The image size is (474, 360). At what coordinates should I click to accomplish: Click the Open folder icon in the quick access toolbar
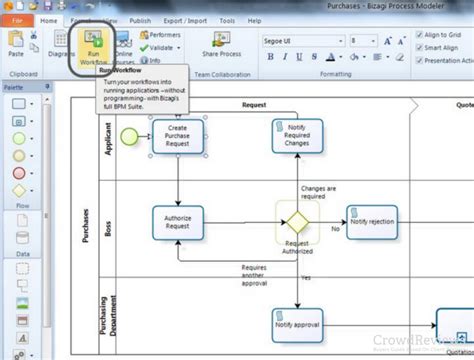coord(34,5)
